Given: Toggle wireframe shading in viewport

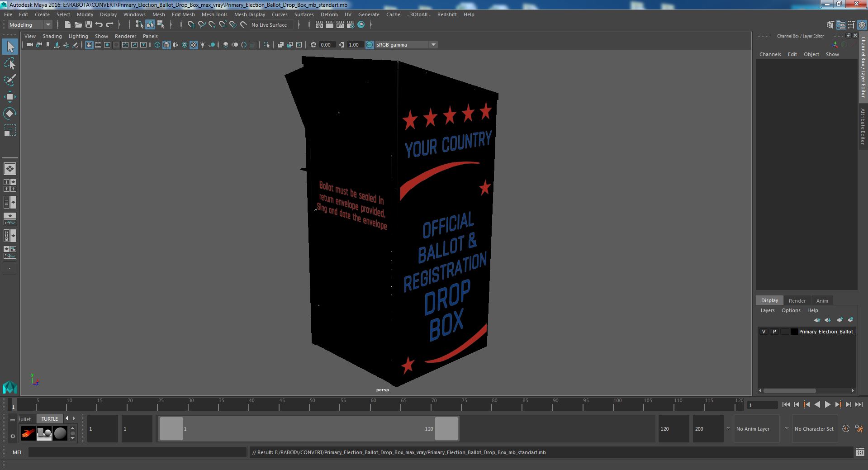Looking at the screenshot, I should (157, 45).
